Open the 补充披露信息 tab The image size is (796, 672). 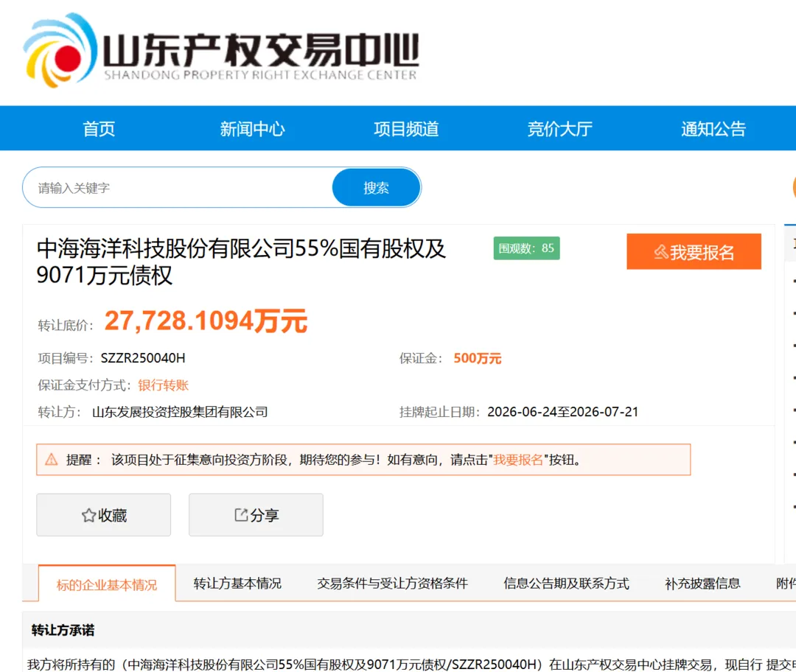[702, 584]
